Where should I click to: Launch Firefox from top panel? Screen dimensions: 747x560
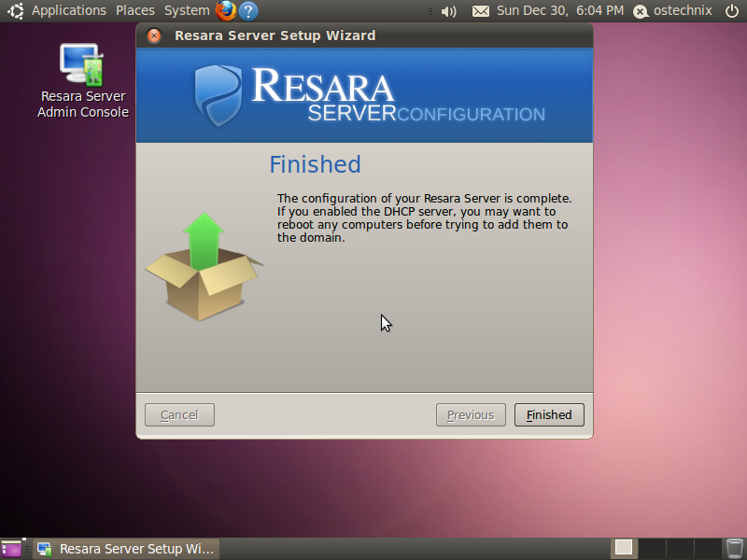[x=226, y=10]
